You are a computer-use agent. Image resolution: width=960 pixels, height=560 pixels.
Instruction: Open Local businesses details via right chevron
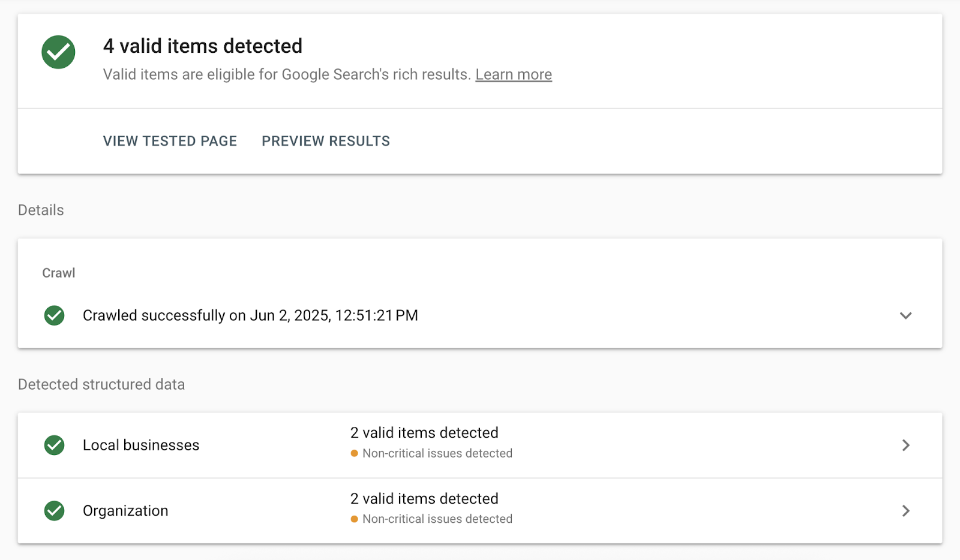coord(906,445)
